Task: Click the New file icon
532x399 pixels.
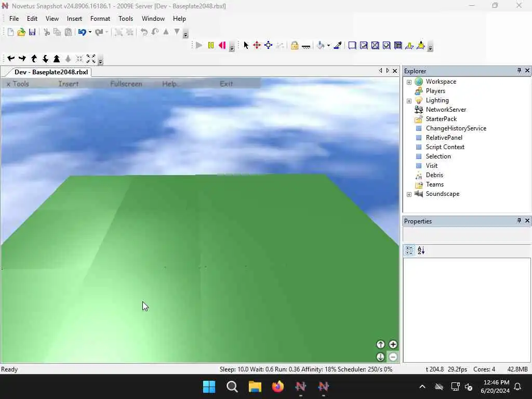Action: [x=10, y=32]
